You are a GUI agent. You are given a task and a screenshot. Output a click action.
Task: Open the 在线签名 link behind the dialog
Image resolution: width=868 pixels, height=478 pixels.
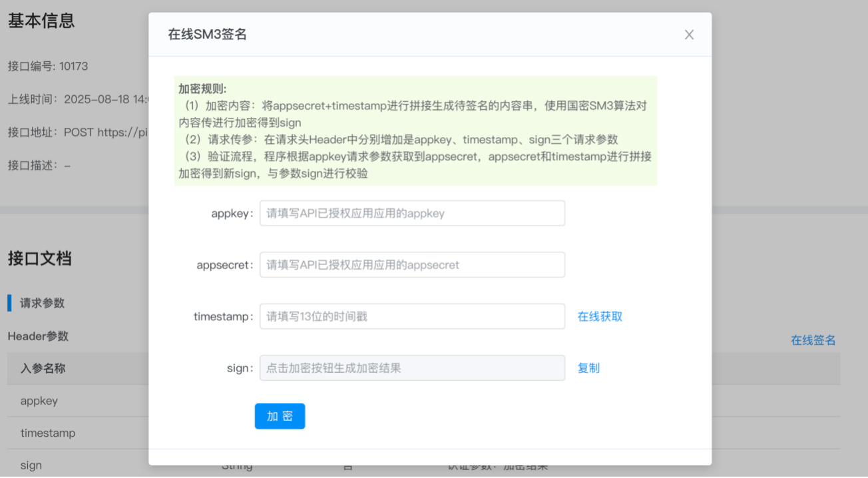click(x=813, y=340)
